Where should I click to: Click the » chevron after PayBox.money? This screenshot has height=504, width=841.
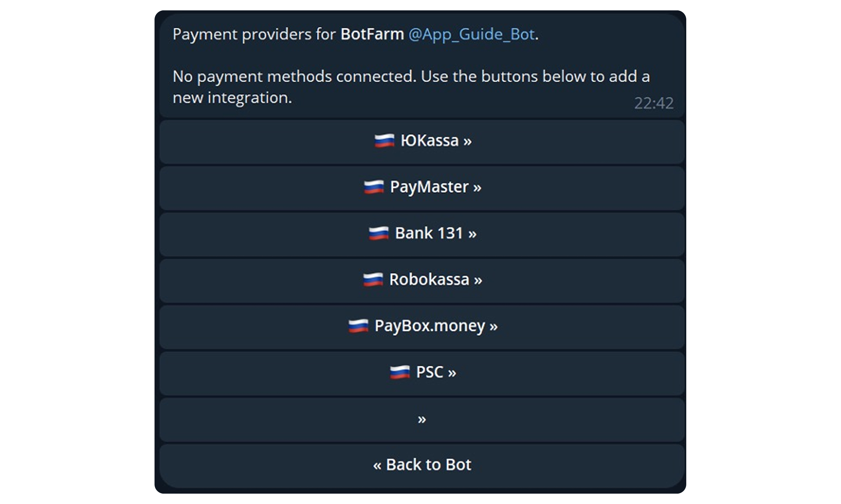pyautogui.click(x=494, y=327)
